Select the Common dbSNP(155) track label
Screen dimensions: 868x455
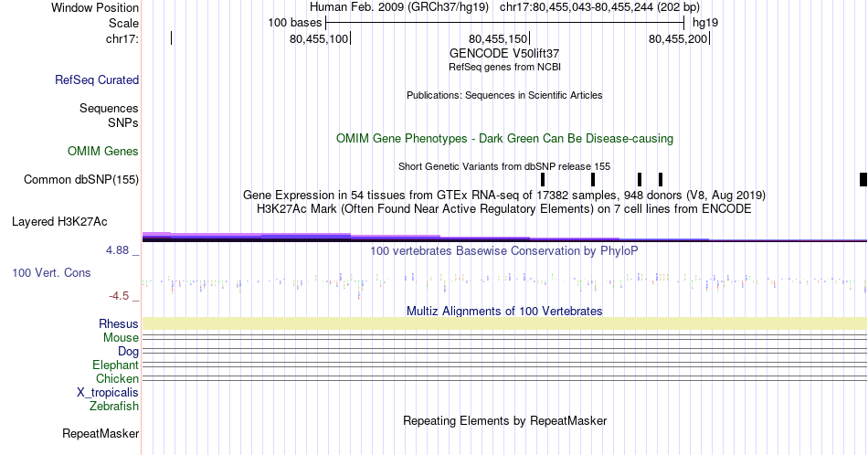(81, 179)
